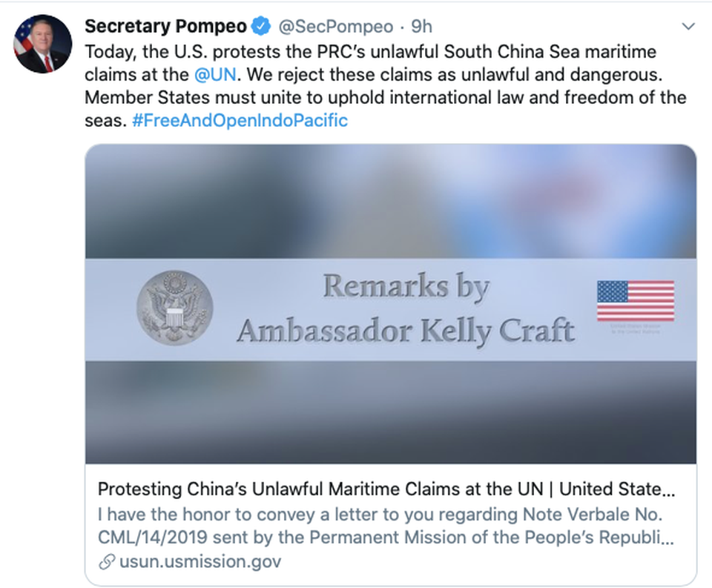Open the Secretary Pompeo display name link
Viewport: 712px width, 588px height.
click(165, 27)
